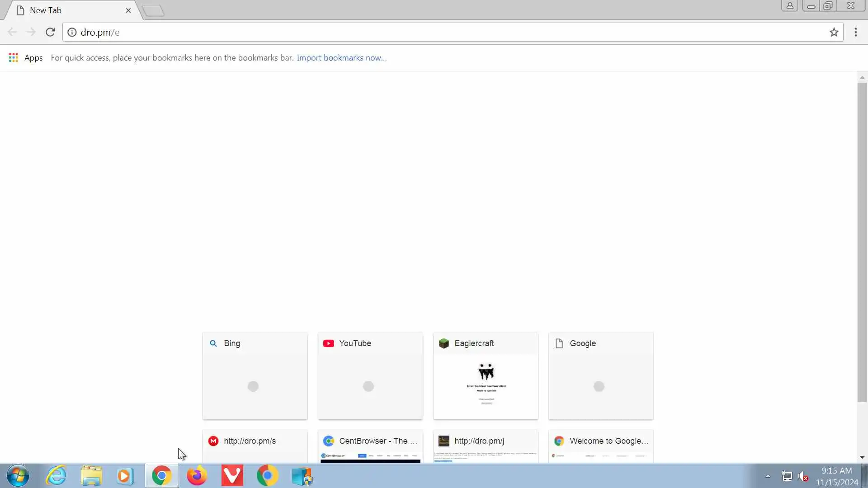868x488 pixels.
Task: Open Internet Explorer from the taskbar
Action: click(x=57, y=476)
